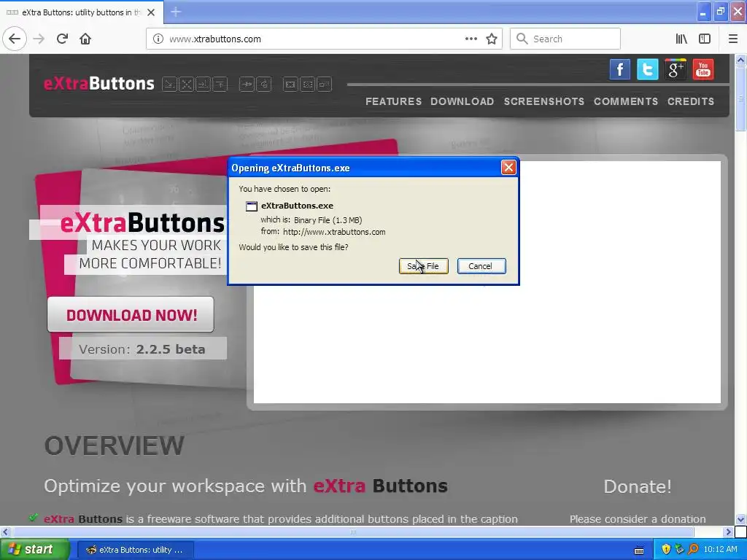Go back using the browser back arrow
The width and height of the screenshot is (747, 560).
click(x=15, y=39)
